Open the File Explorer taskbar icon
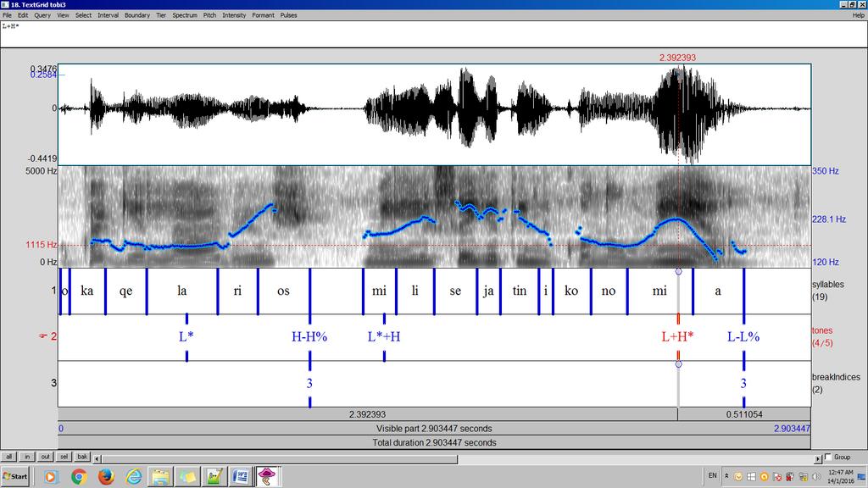The width and height of the screenshot is (868, 488). tap(160, 476)
